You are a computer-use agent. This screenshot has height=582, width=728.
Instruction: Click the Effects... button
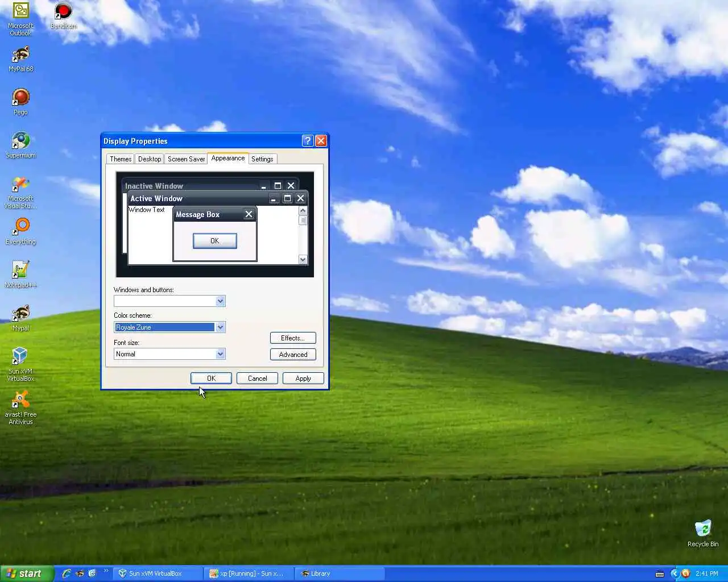click(x=293, y=338)
